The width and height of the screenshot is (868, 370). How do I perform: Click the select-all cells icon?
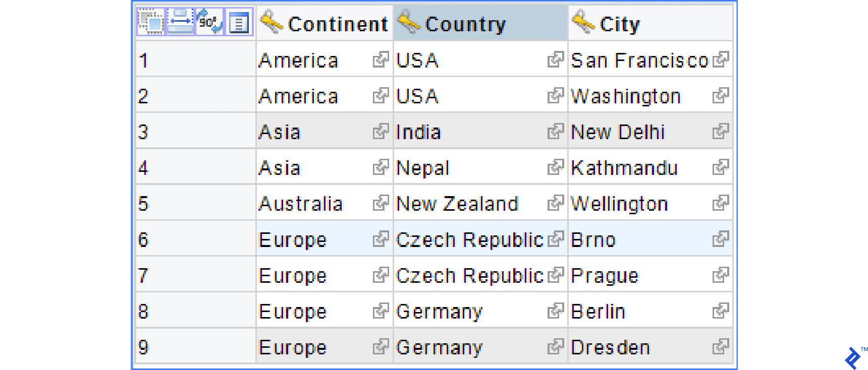point(151,22)
